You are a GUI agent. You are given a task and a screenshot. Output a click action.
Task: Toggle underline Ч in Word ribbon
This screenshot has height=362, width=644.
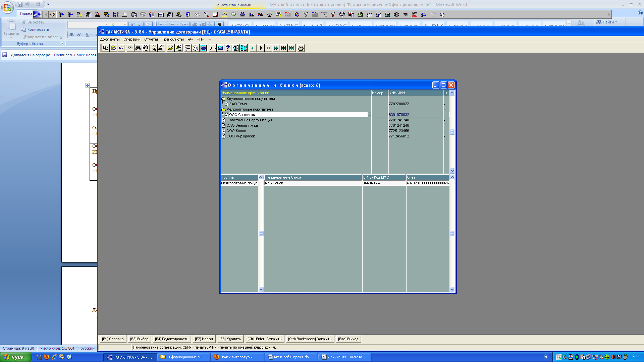click(87, 34)
